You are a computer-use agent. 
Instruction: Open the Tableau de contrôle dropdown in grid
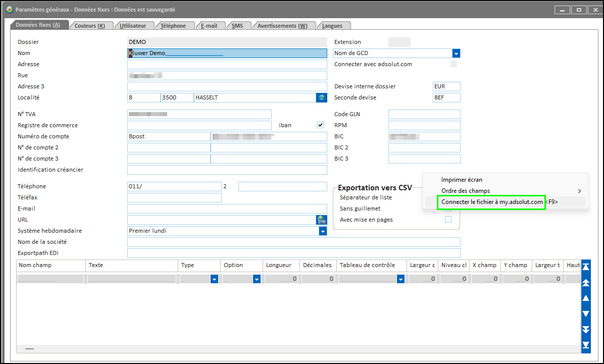(x=400, y=279)
